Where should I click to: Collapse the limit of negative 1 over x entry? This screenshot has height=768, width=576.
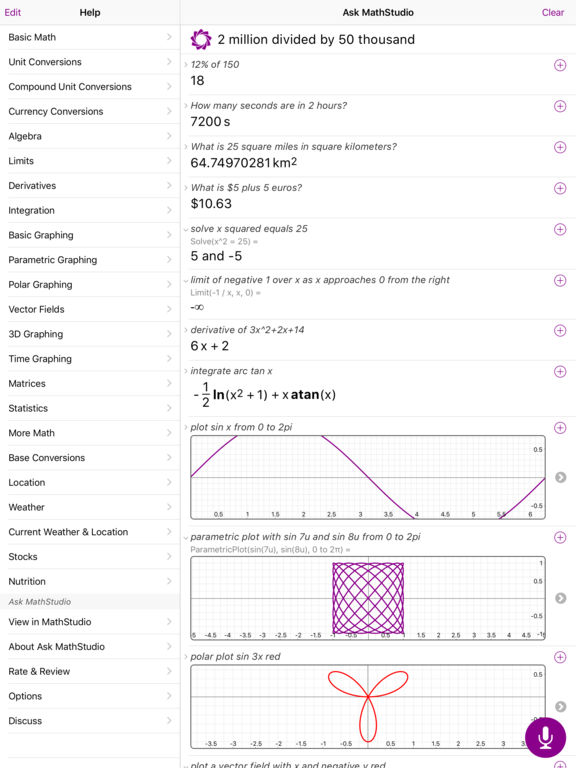[x=186, y=281]
